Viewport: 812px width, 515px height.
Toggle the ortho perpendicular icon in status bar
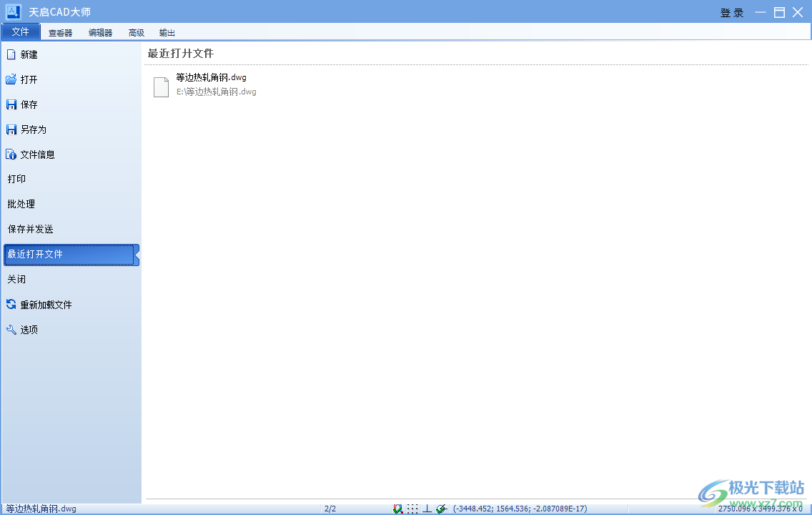click(427, 509)
